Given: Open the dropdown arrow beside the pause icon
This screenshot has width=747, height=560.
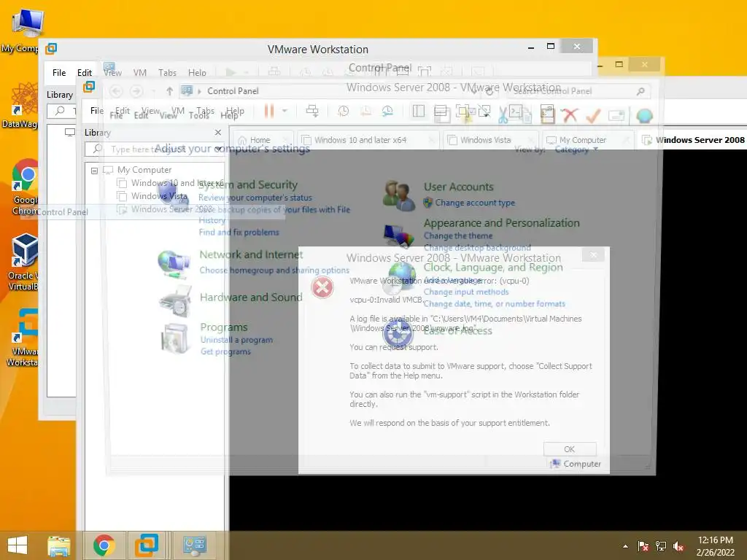Looking at the screenshot, I should [x=285, y=111].
